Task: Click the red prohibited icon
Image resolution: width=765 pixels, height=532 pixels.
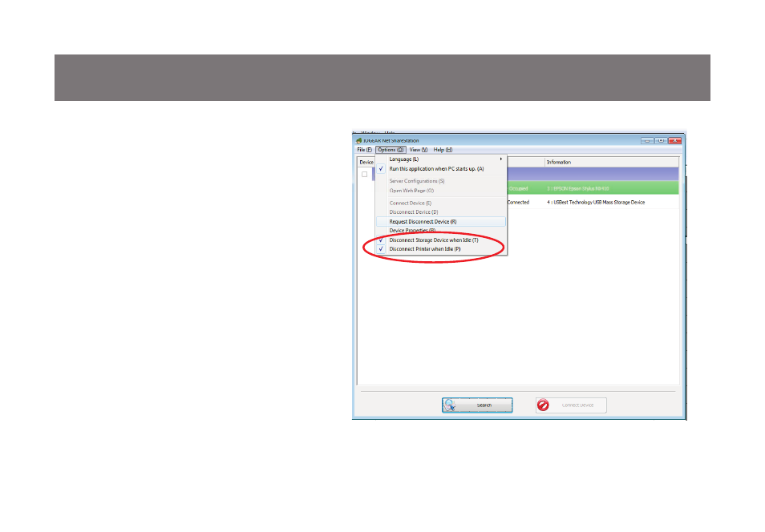Action: (x=543, y=405)
